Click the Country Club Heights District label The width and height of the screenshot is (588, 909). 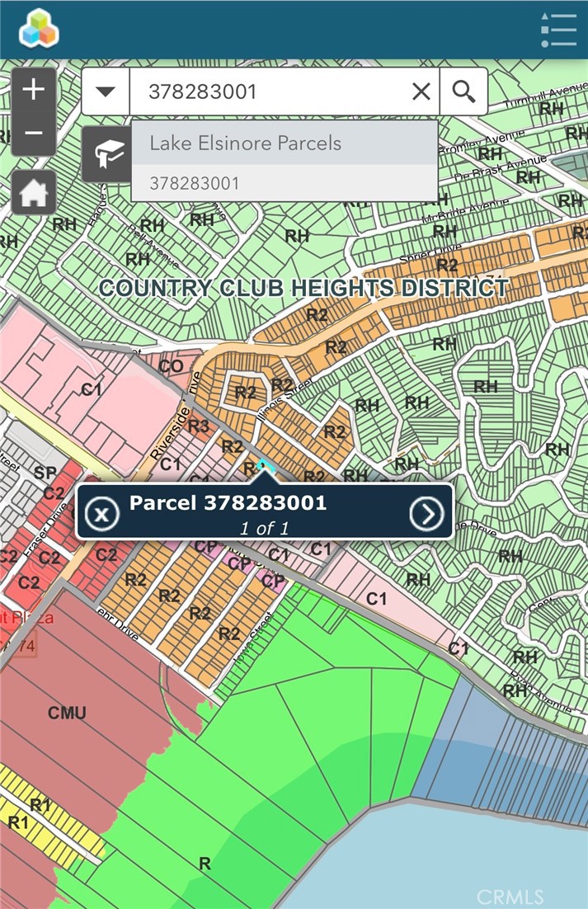303,288
